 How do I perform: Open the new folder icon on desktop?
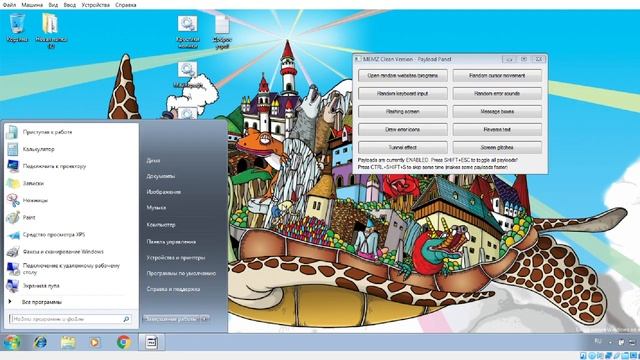coord(51,30)
